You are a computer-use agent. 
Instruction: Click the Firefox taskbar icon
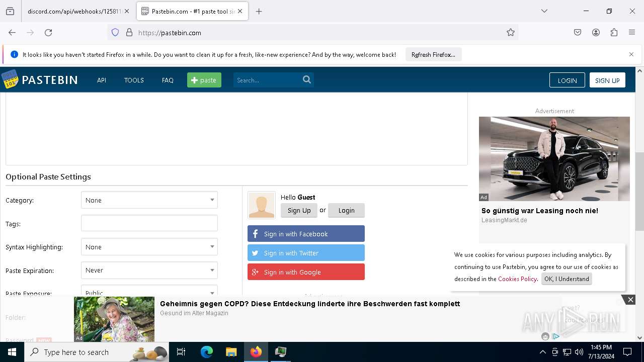[256, 352]
